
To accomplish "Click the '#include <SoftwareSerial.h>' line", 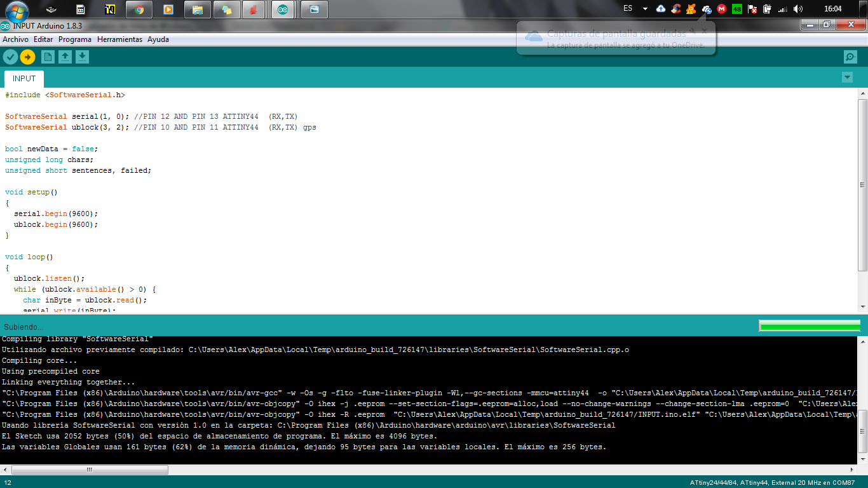I will point(65,95).
